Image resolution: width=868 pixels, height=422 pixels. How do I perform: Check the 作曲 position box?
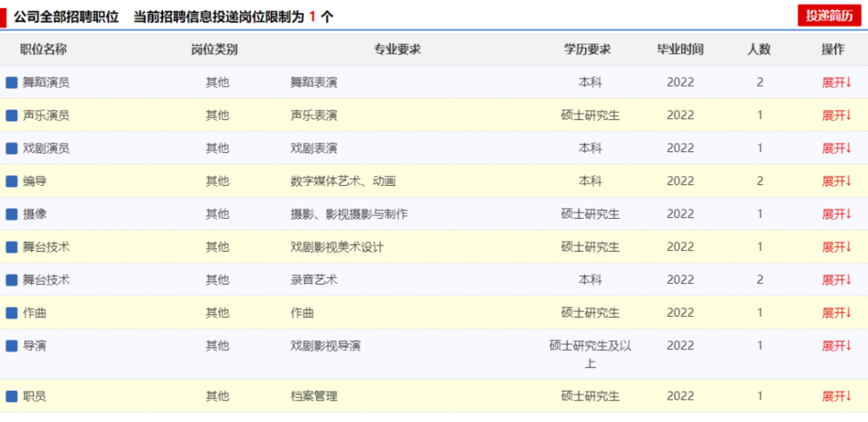(11, 313)
